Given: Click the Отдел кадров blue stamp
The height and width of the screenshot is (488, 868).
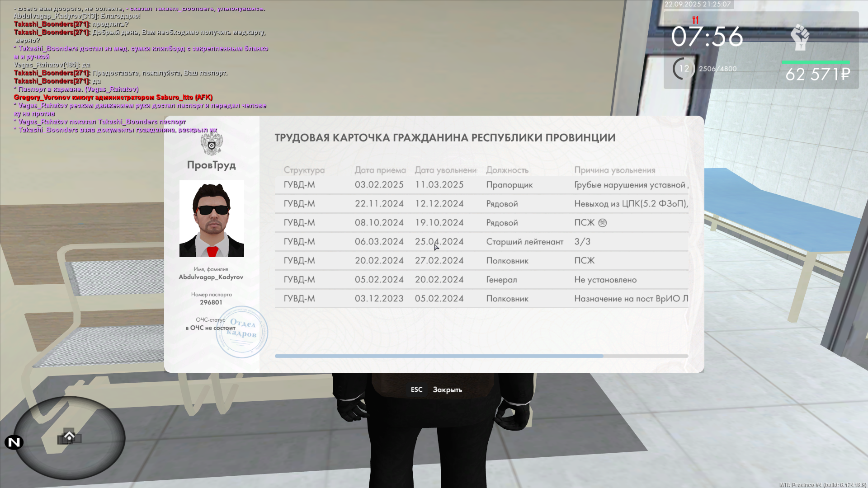Looking at the screenshot, I should tap(242, 332).
